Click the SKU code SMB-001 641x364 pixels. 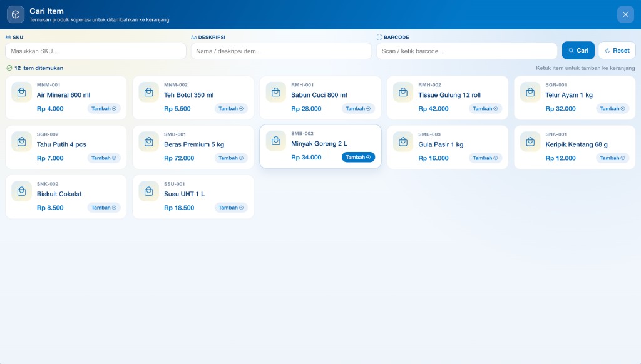click(175, 134)
